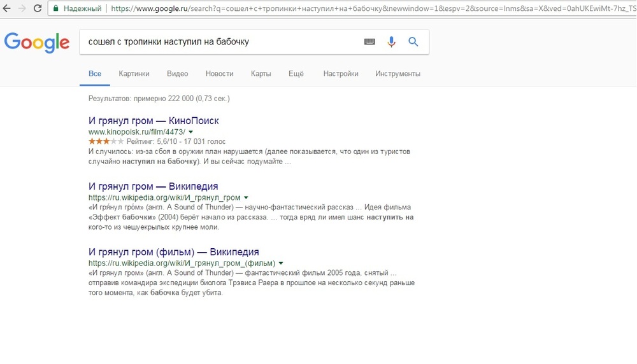This screenshot has width=637, height=364.
Task: Click the browser forward arrow
Action: tap(22, 9)
